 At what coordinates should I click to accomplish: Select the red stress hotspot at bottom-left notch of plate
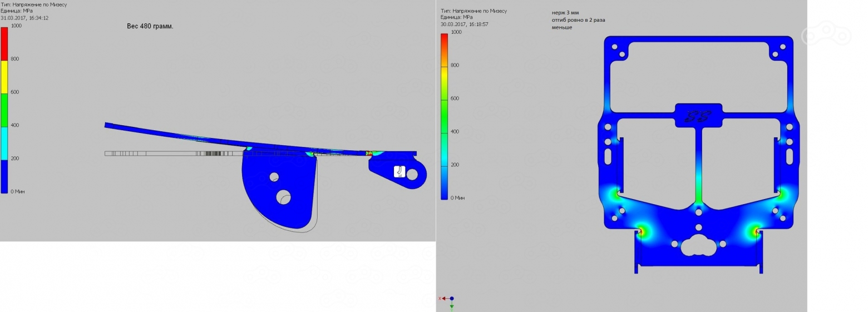coord(640,231)
